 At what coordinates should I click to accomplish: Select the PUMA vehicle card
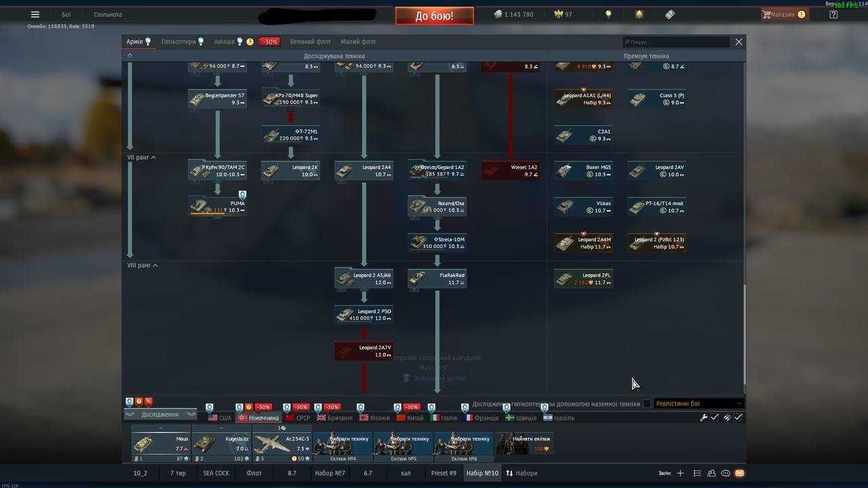[x=217, y=207]
